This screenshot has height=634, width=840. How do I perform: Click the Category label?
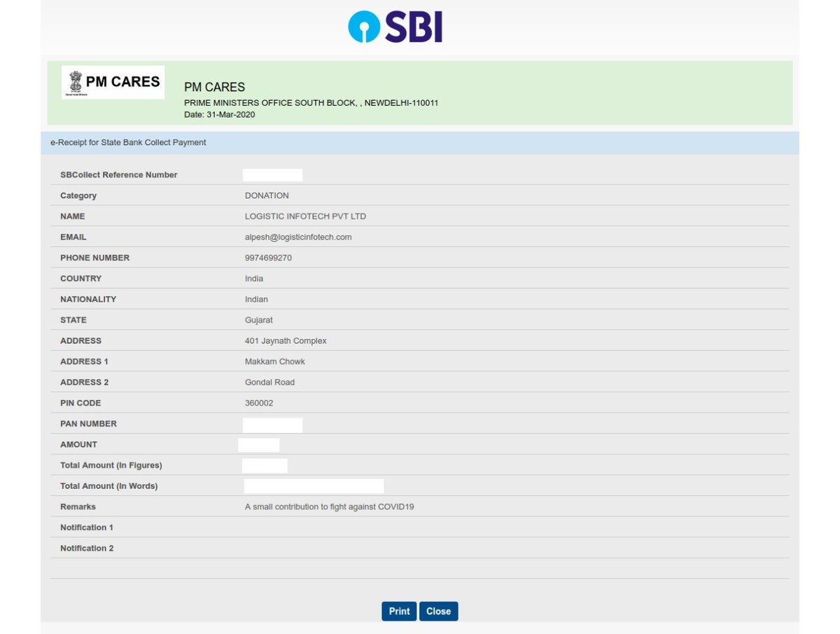coord(78,195)
